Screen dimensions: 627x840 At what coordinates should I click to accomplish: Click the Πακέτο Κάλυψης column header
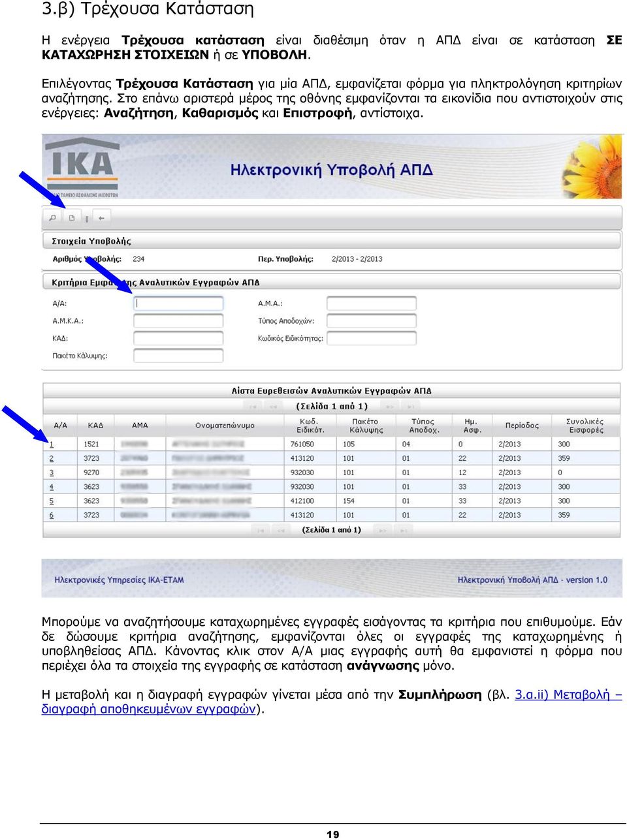pyautogui.click(x=365, y=426)
